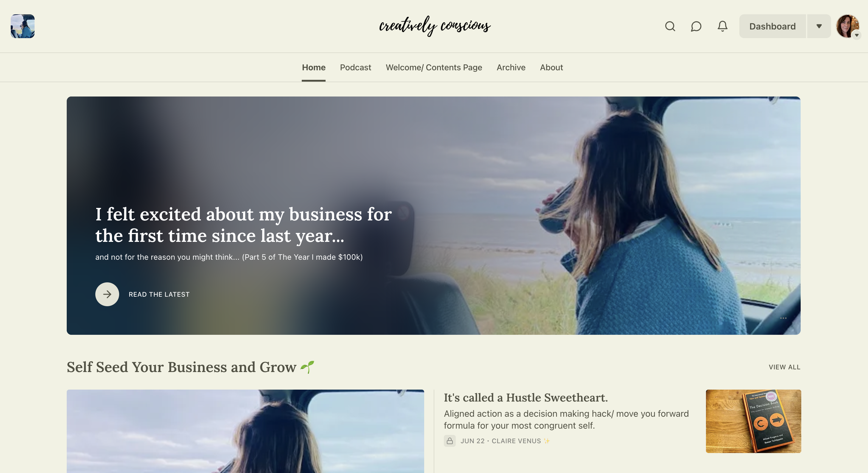Screen dimensions: 868x473
Task: Click the publication logo thumbnail in header
Action: click(23, 26)
